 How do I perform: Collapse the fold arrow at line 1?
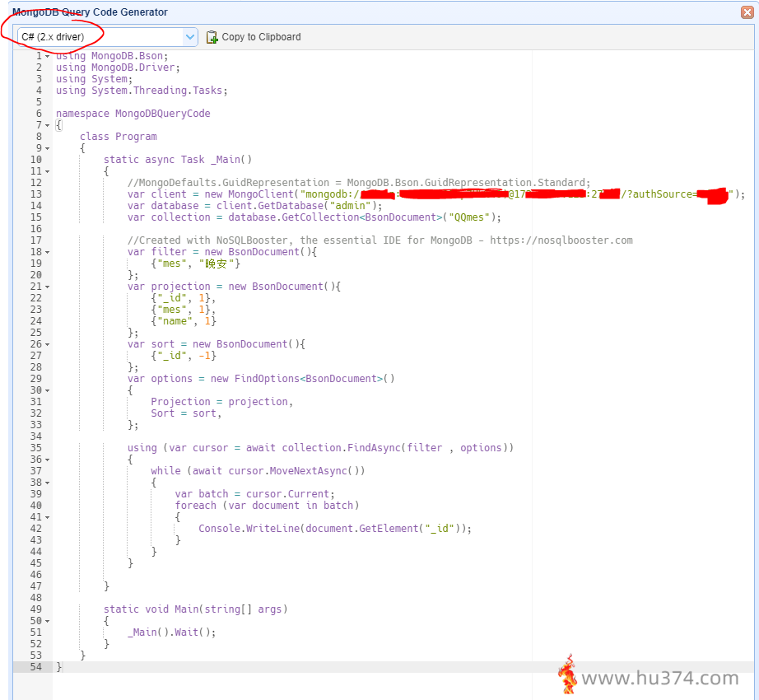tap(48, 56)
